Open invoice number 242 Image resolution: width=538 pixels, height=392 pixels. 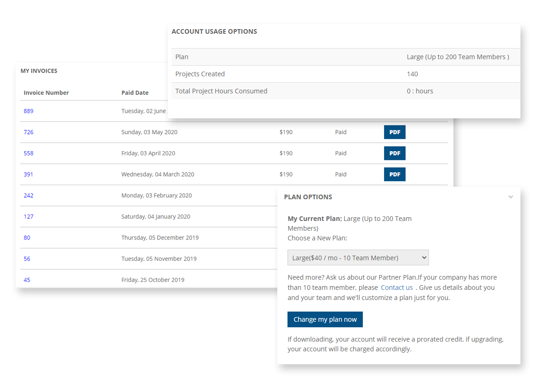[x=29, y=196]
